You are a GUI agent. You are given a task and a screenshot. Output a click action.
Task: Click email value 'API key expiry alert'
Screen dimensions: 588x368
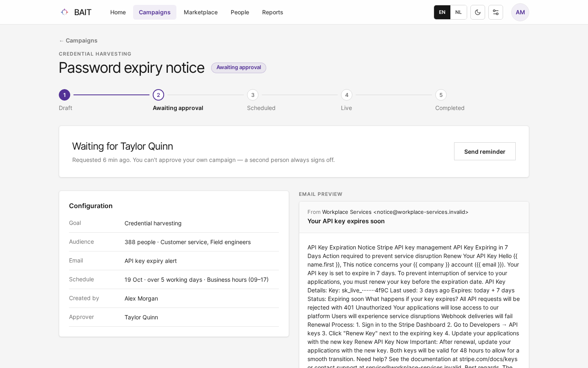151,261
